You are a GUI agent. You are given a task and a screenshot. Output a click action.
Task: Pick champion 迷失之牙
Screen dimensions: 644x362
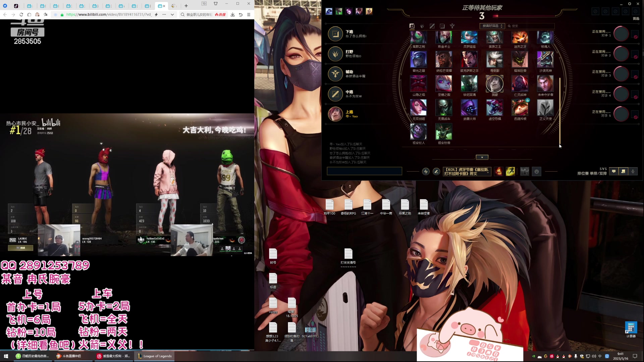coord(520,37)
